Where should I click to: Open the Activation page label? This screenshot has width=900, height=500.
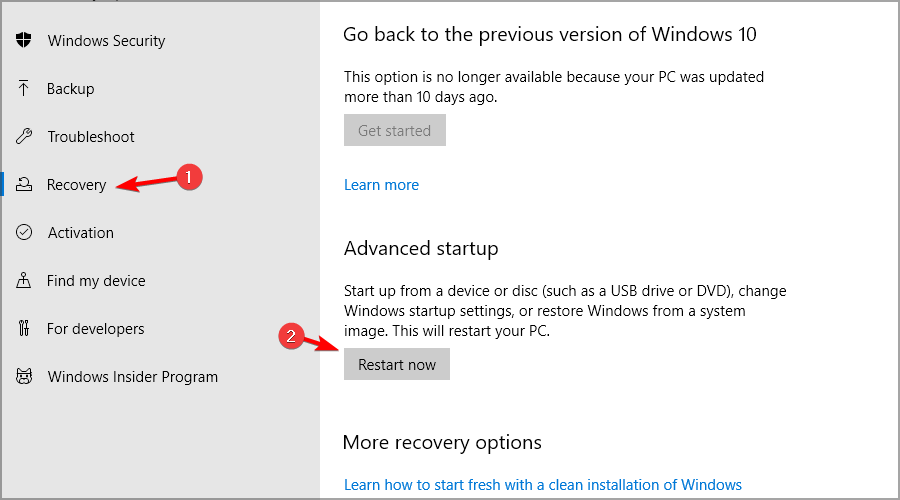[x=80, y=233]
